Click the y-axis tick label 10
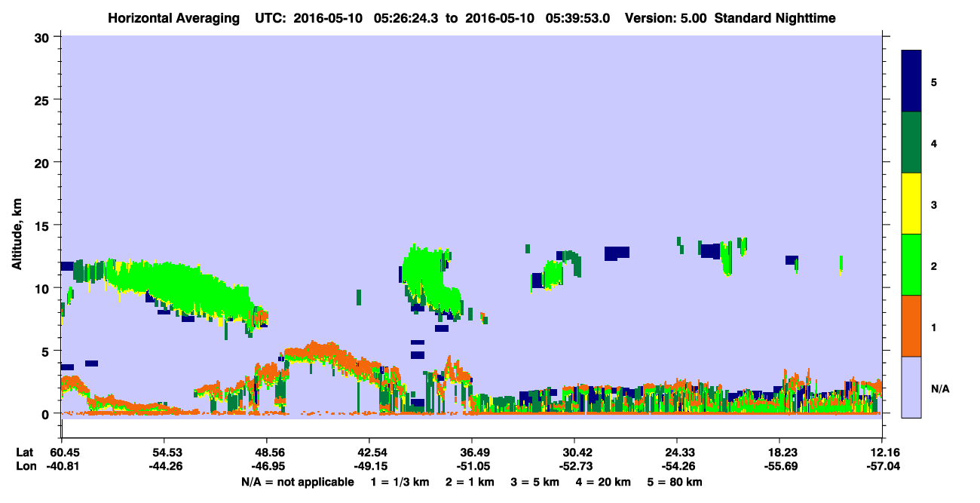 [x=44, y=288]
